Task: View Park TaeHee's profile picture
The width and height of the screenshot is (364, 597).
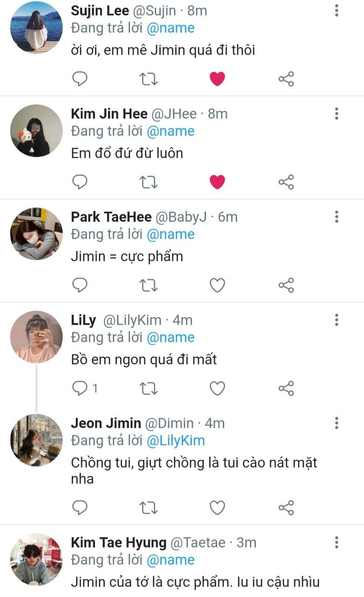Action: click(36, 234)
